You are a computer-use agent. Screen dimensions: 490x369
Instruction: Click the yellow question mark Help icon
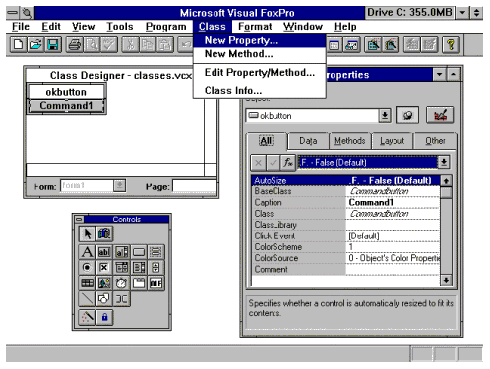pyautogui.click(x=451, y=45)
